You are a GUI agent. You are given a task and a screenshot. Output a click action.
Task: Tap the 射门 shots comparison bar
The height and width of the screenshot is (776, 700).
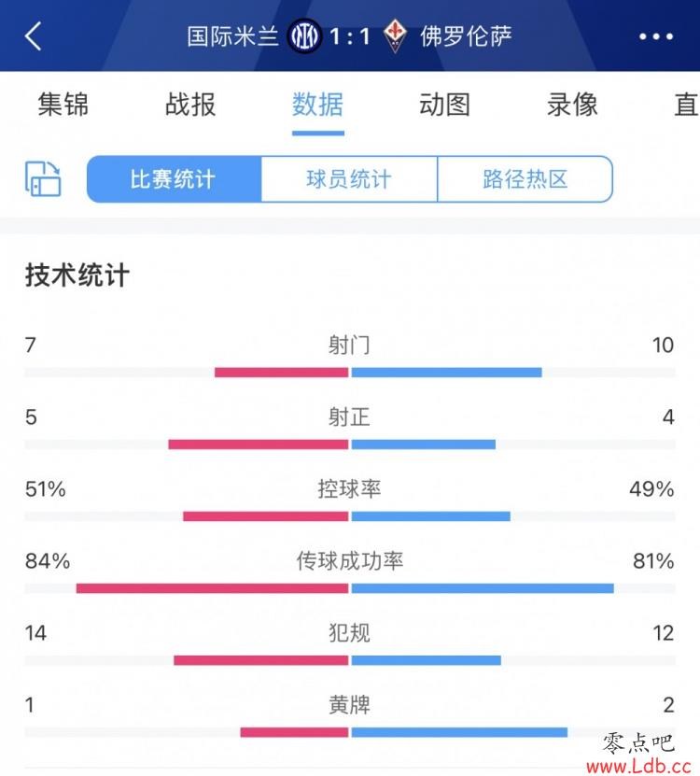click(x=350, y=373)
